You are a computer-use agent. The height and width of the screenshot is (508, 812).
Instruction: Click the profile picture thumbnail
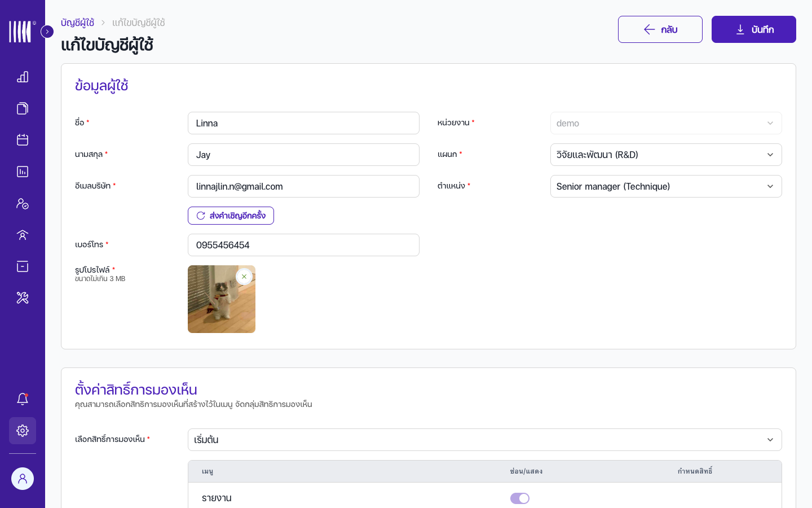tap(222, 299)
